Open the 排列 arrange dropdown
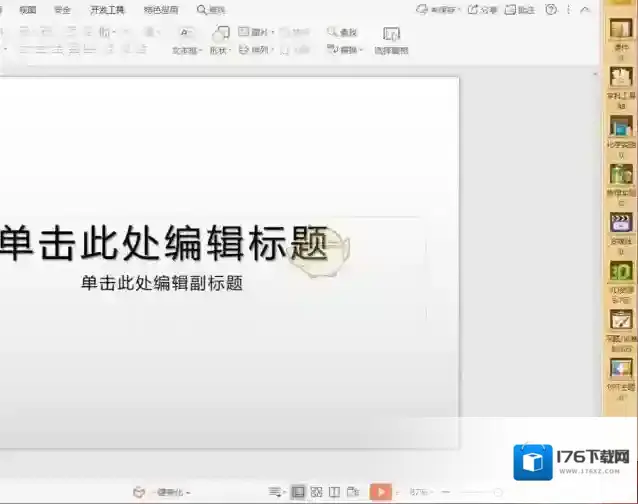The image size is (638, 504). (x=256, y=50)
